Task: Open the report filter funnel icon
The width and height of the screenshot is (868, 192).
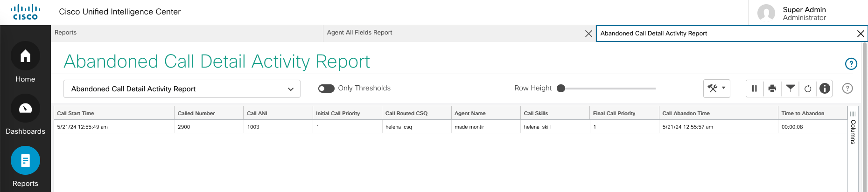Action: pyautogui.click(x=790, y=88)
